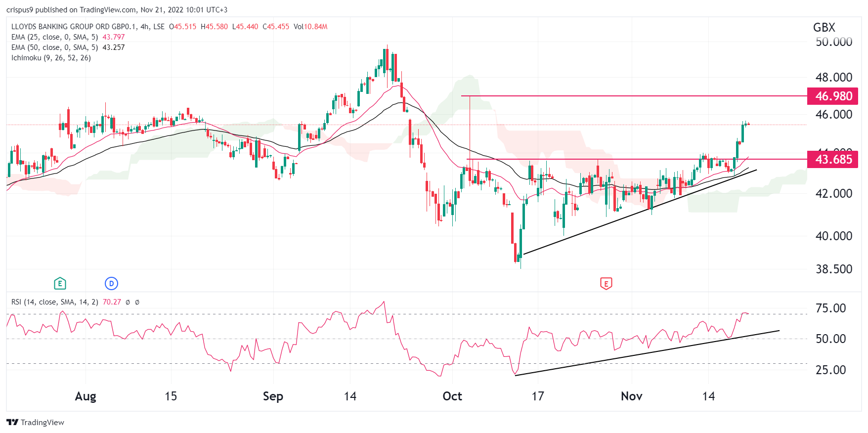Click the Sep label on date axis
This screenshot has height=433, width=868.
[x=273, y=396]
